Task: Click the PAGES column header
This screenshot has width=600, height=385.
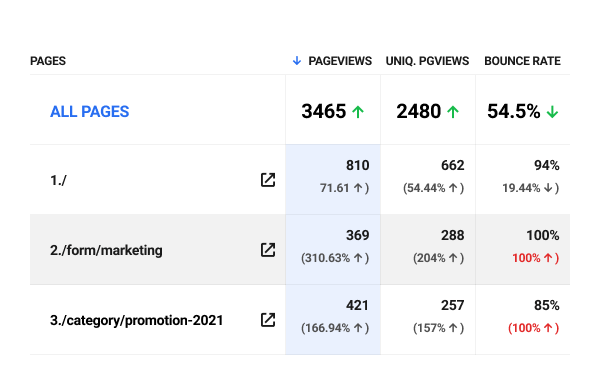Action: click(x=48, y=61)
